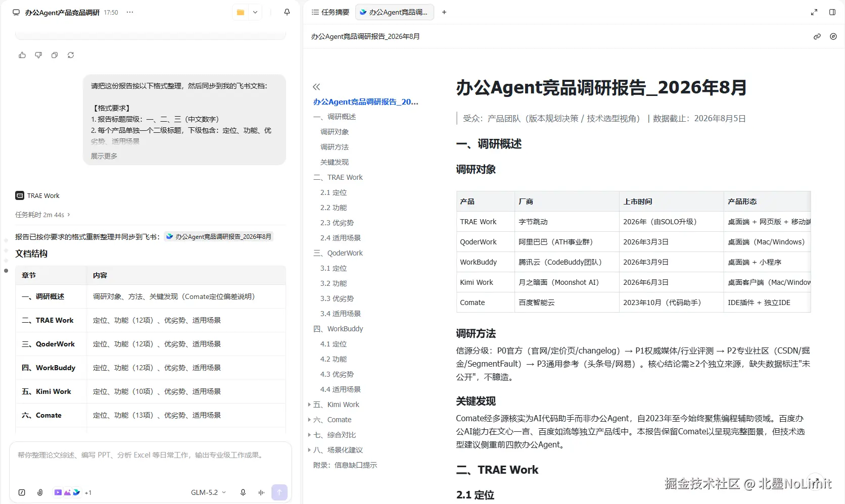
Task: Copy the document link with the chain icon
Action: 817,36
